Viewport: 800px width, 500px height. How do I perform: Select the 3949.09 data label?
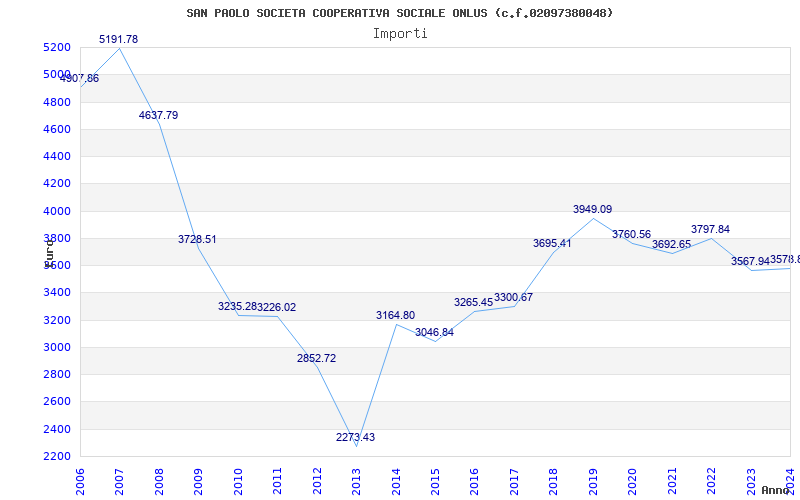coord(593,209)
